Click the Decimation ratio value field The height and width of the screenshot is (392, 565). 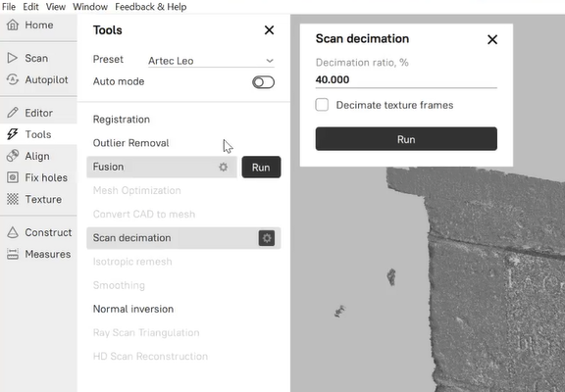(406, 80)
